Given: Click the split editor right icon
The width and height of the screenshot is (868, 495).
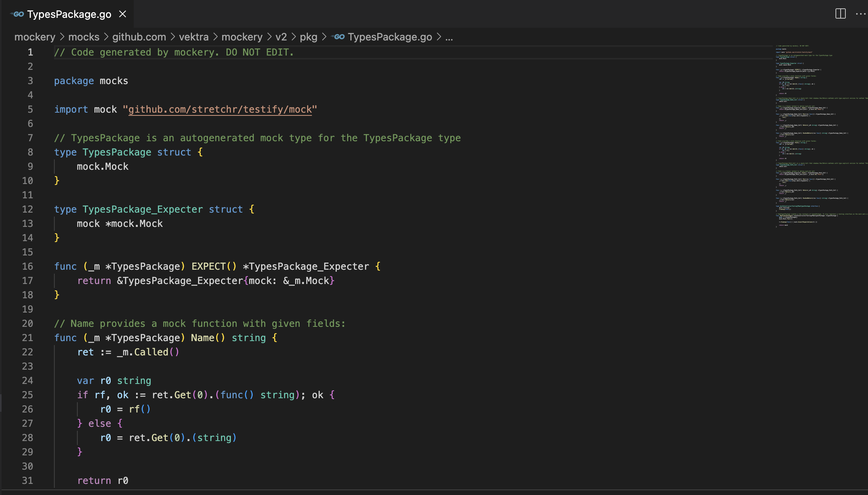Looking at the screenshot, I should [840, 14].
